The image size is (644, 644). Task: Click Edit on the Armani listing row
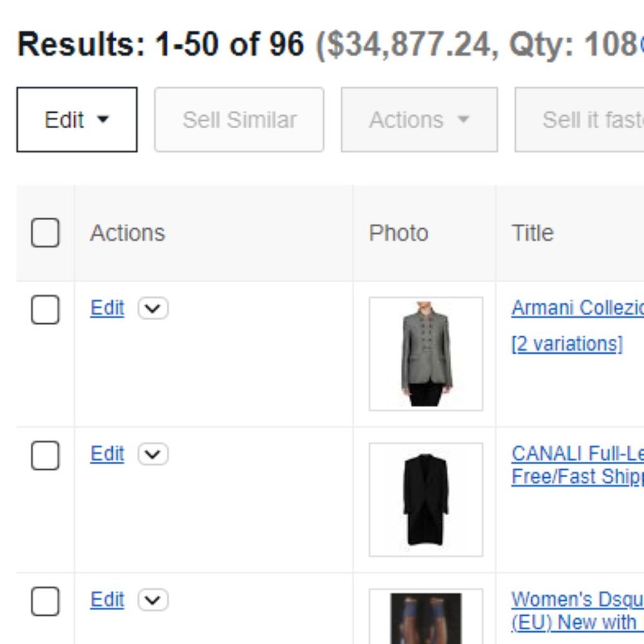coord(106,307)
